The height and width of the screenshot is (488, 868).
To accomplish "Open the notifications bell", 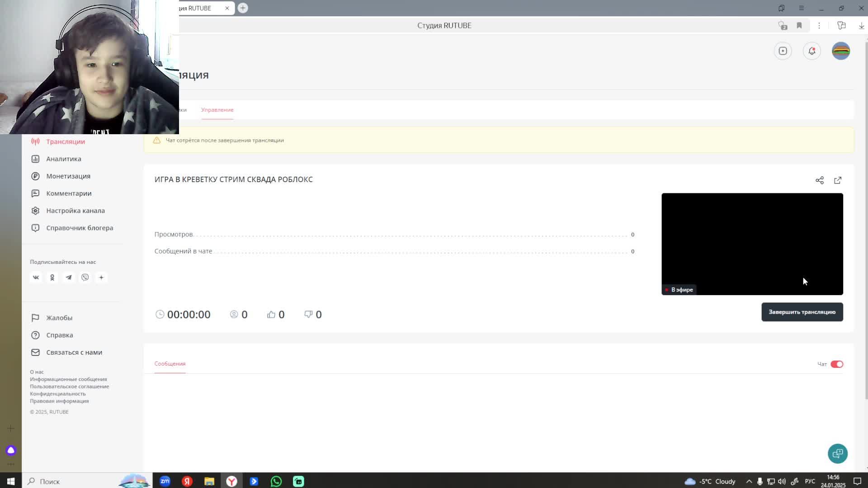I will pyautogui.click(x=812, y=51).
